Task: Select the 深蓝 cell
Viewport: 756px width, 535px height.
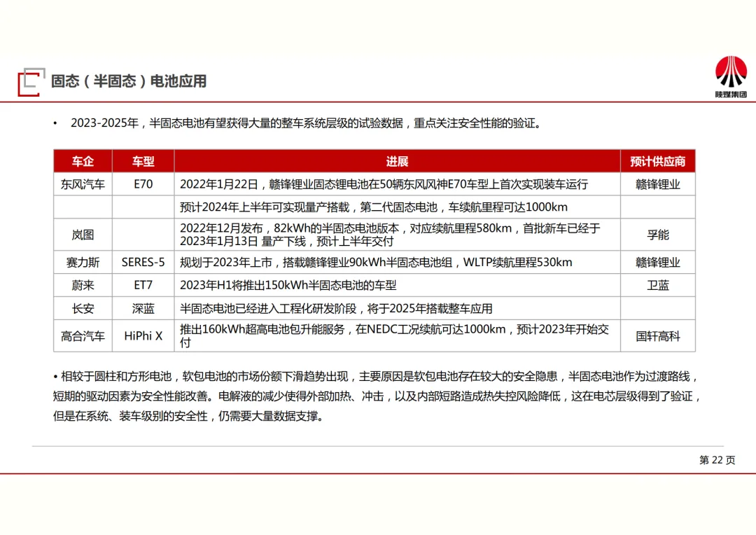Action: click(x=143, y=309)
